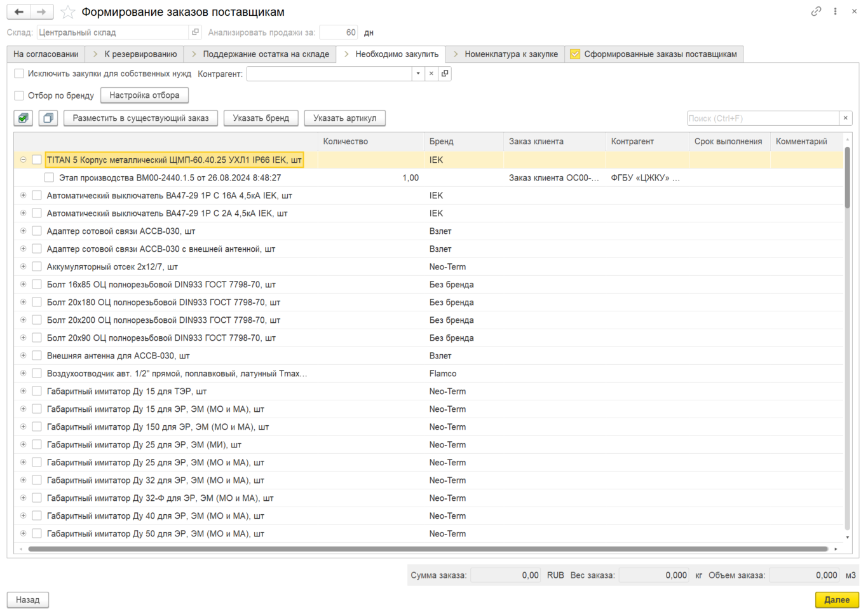
Task: Click the yellow Далее button
Action: pos(837,600)
